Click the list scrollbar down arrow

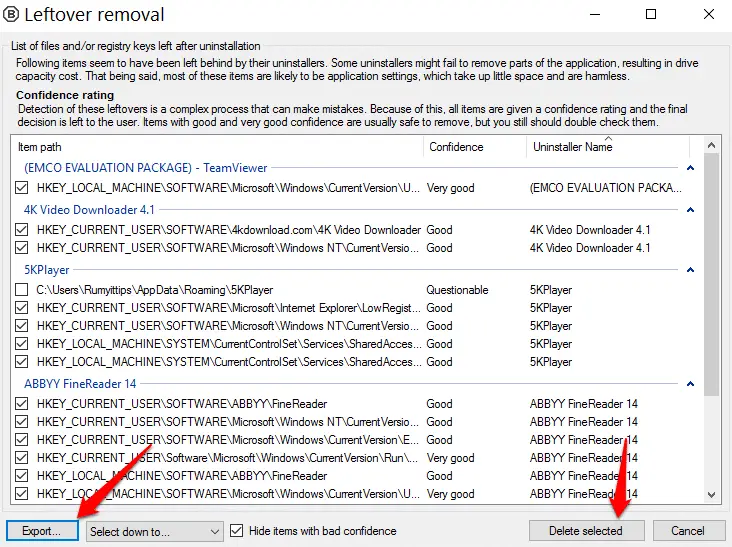pyautogui.click(x=711, y=495)
